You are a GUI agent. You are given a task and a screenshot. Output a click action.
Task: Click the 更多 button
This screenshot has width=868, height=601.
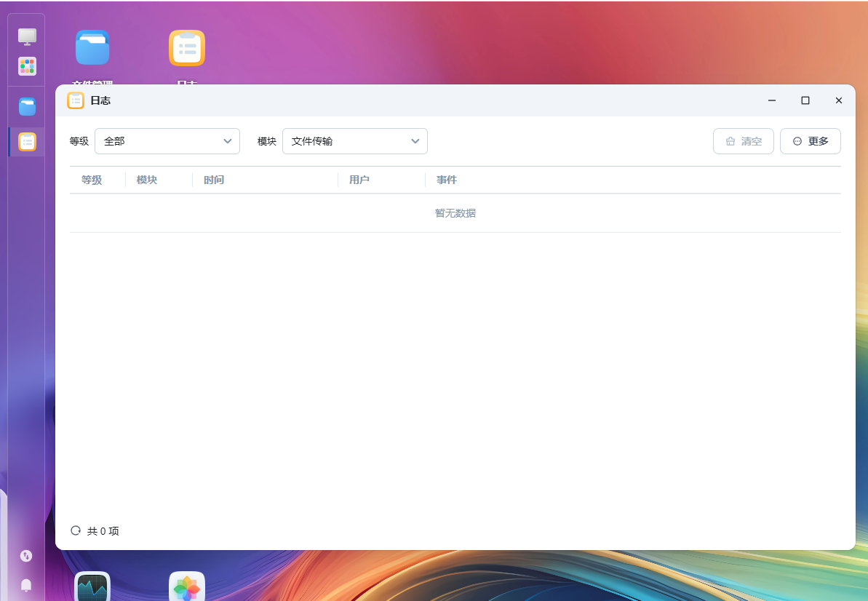click(x=811, y=141)
